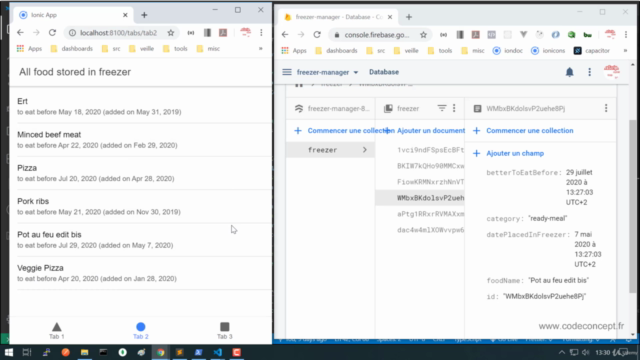Open new tab in Firebase window
The width and height of the screenshot is (640, 360).
[x=409, y=17]
